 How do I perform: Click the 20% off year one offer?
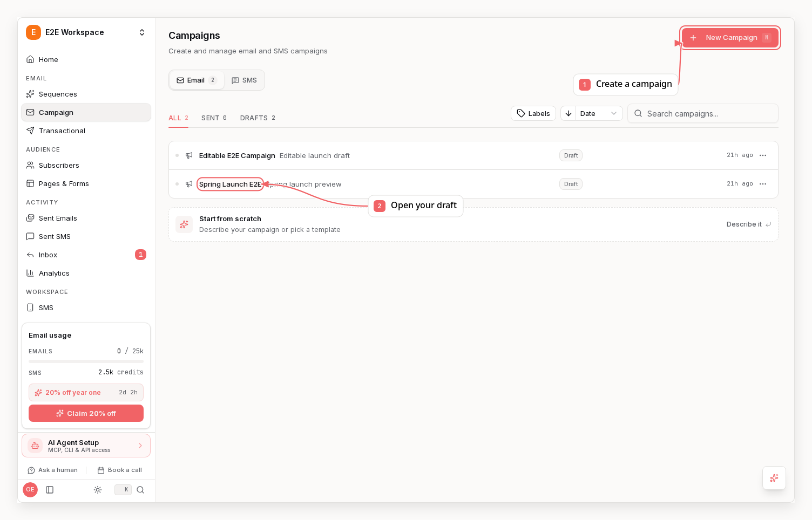pos(86,392)
